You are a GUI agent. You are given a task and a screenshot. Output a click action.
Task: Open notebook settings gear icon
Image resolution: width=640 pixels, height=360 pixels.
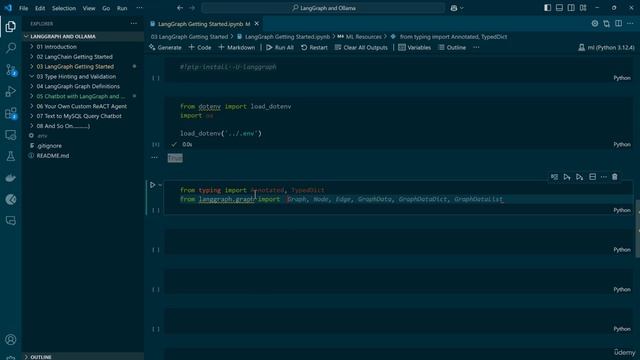(595, 24)
